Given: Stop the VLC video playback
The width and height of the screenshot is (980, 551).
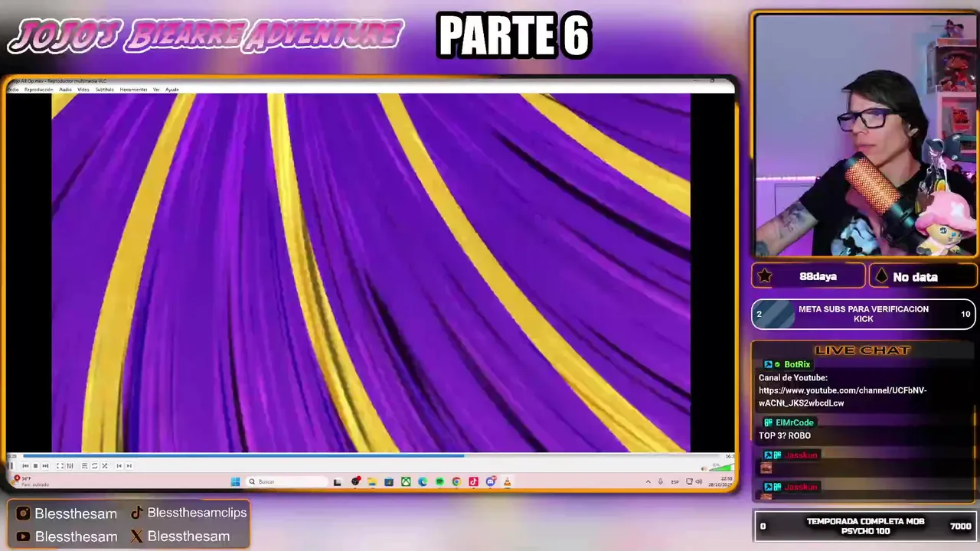Looking at the screenshot, I should pos(35,465).
